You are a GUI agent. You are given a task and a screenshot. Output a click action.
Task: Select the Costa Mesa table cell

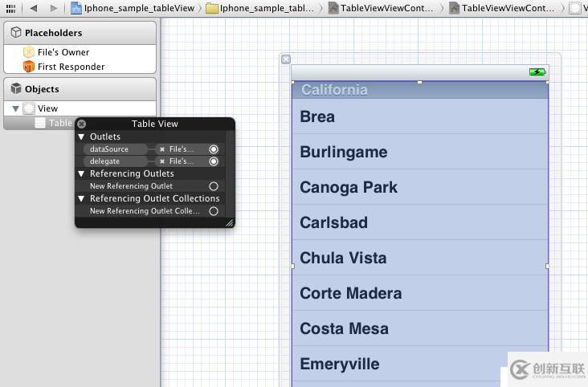pyautogui.click(x=420, y=328)
